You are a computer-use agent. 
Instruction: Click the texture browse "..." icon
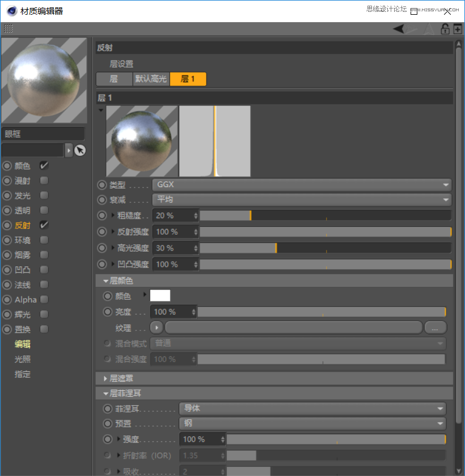[437, 328]
